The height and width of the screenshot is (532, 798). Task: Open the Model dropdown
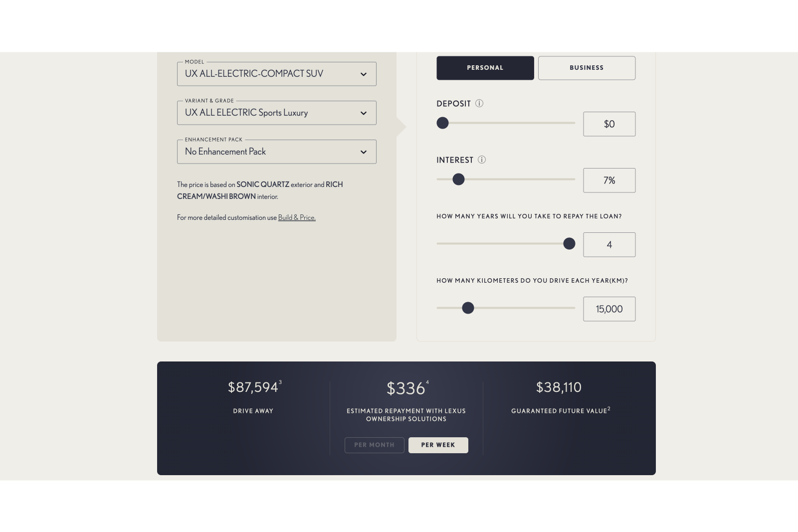click(x=276, y=74)
